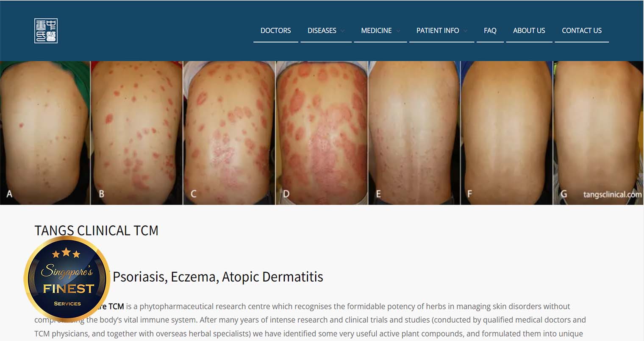The image size is (644, 341).
Task: Click the Tangs Clinical logo icon
Action: click(x=46, y=31)
